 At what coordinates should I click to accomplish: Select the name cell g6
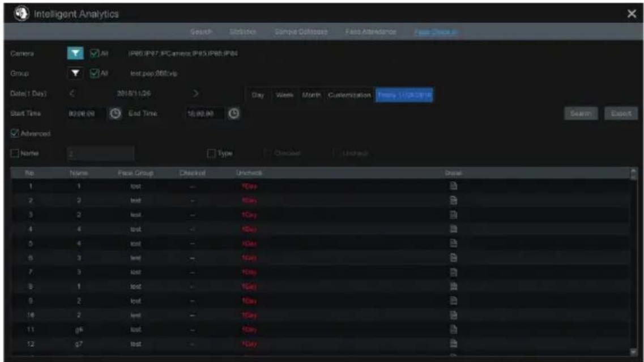point(79,330)
